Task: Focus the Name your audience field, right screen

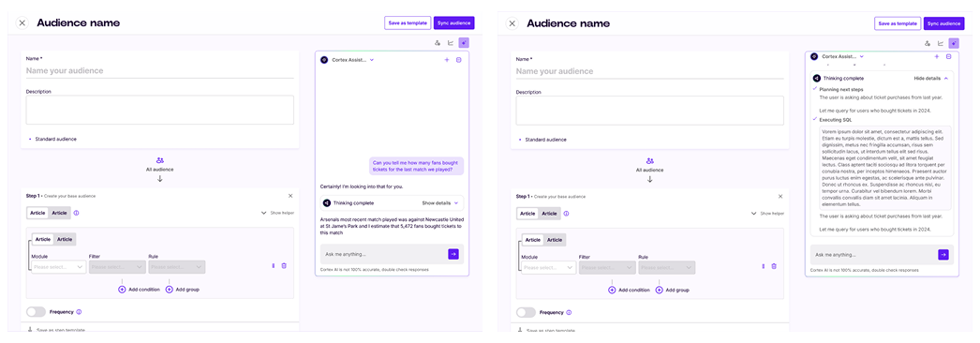Action: [650, 71]
